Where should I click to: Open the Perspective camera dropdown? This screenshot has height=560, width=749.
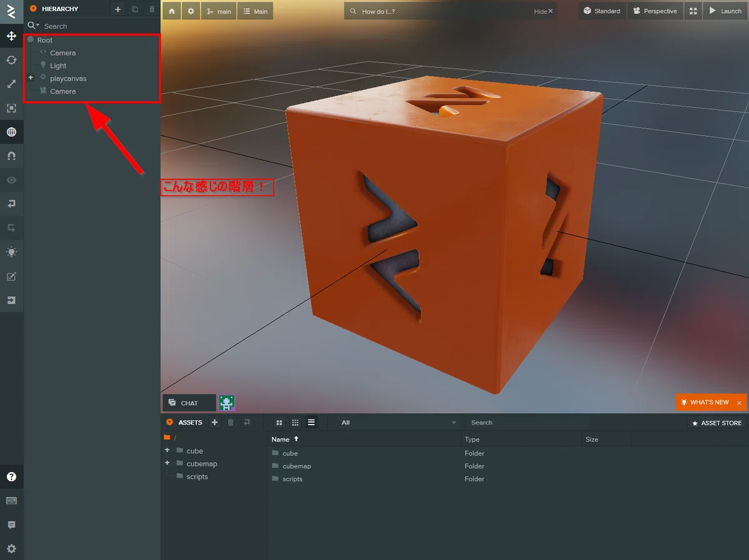655,11
